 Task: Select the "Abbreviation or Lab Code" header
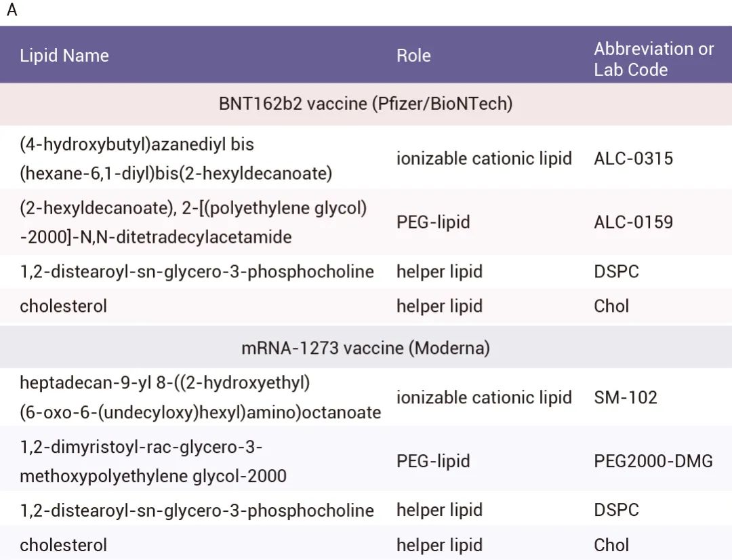click(653, 59)
